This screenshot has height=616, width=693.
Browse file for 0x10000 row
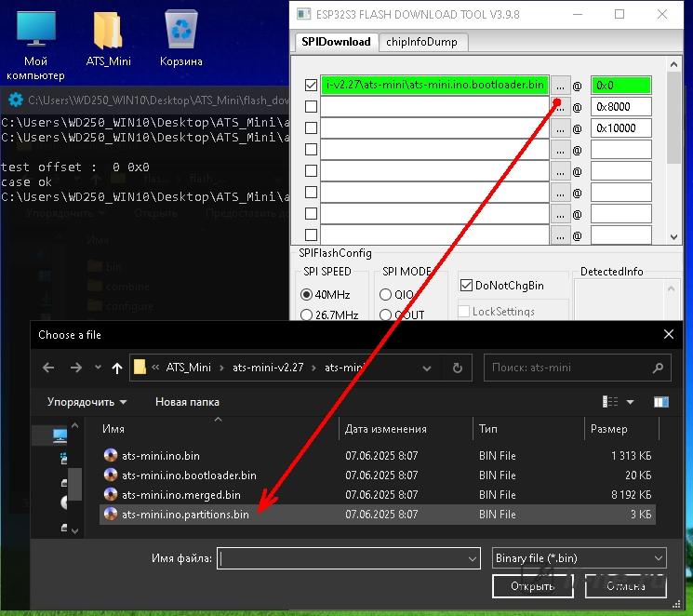pos(560,128)
